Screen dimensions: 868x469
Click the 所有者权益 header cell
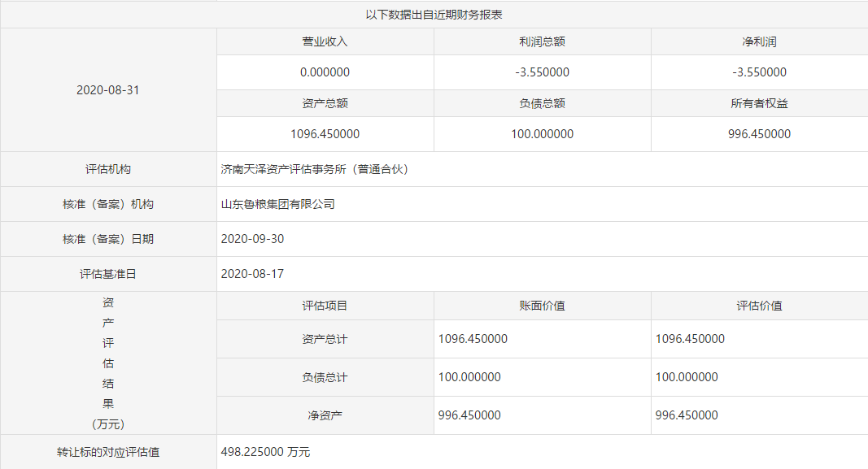point(759,103)
